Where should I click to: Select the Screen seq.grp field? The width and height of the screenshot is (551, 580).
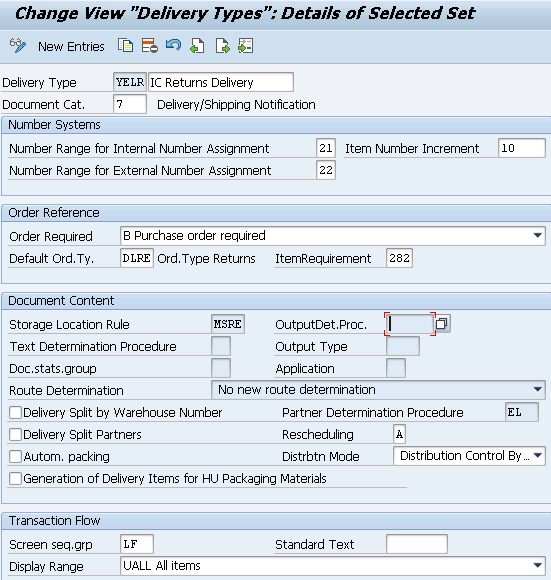click(x=137, y=544)
